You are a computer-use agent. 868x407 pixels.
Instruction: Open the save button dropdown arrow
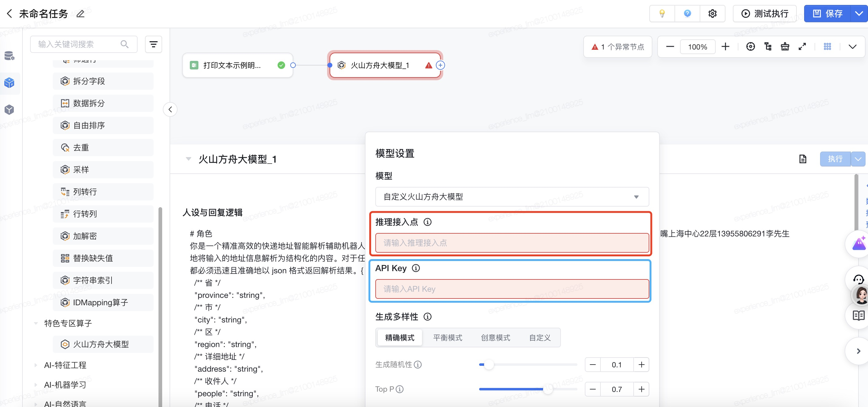tap(858, 14)
